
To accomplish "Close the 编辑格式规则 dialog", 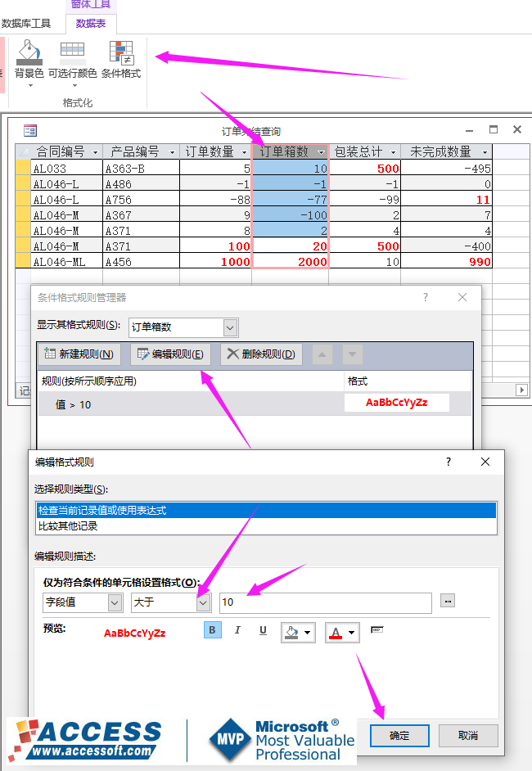I will point(485,462).
